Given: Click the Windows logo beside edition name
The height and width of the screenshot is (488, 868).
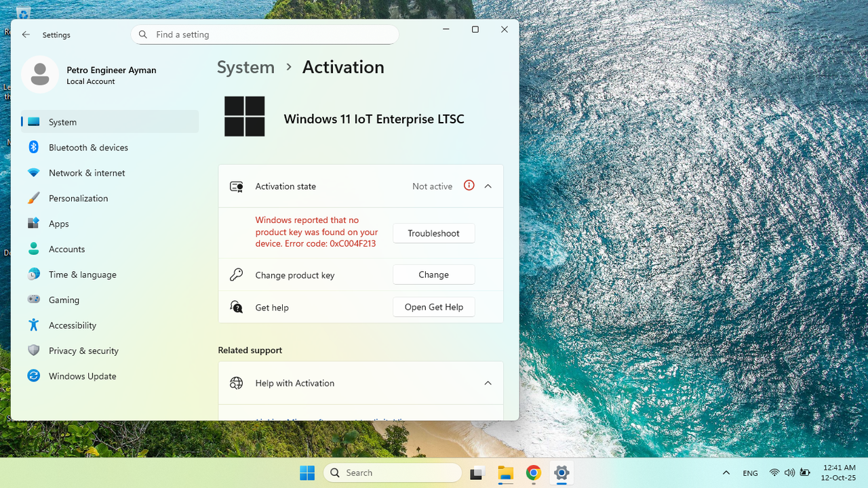Looking at the screenshot, I should click(245, 117).
